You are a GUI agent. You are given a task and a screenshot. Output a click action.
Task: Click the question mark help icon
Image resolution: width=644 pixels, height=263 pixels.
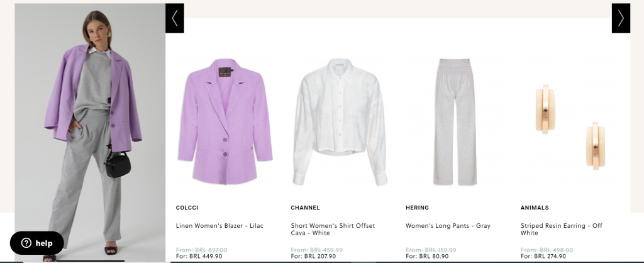click(x=26, y=243)
